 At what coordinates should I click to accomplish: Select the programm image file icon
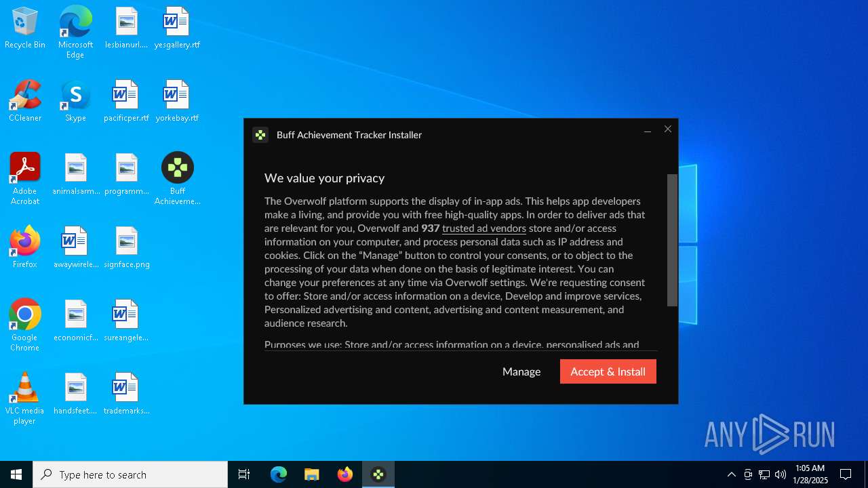pos(126,175)
